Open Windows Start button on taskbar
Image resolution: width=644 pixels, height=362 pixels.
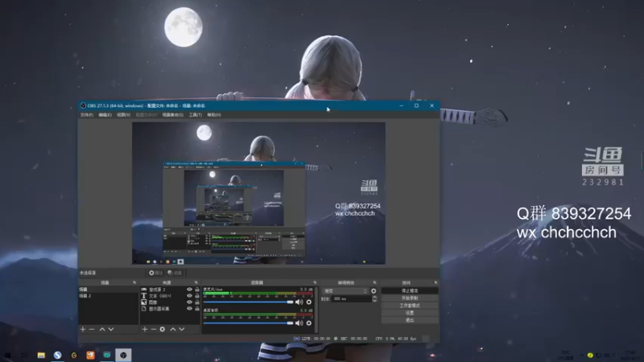7,355
